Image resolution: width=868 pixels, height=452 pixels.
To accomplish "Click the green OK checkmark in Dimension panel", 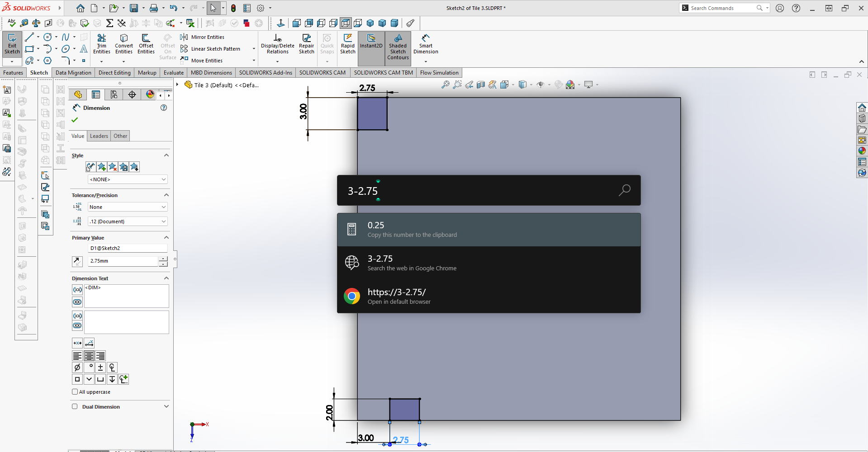I will coord(75,120).
